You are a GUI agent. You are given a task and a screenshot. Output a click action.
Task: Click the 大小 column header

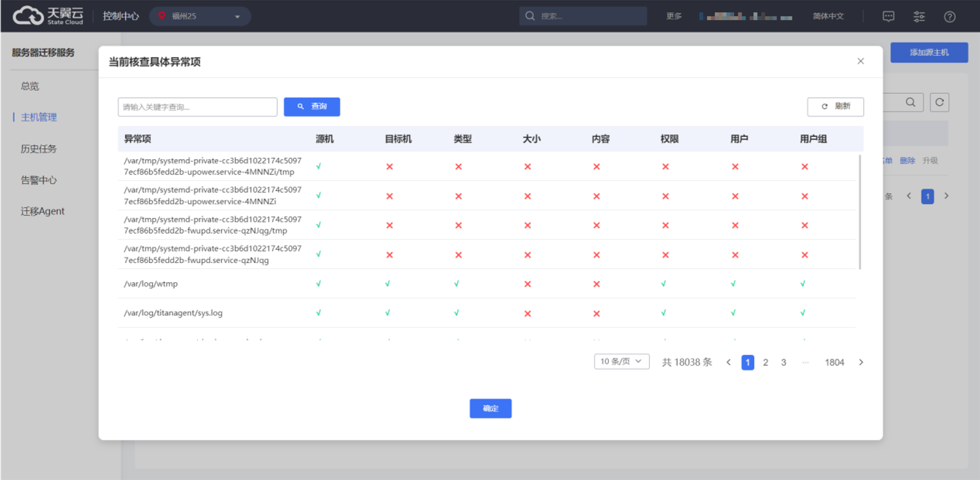531,139
